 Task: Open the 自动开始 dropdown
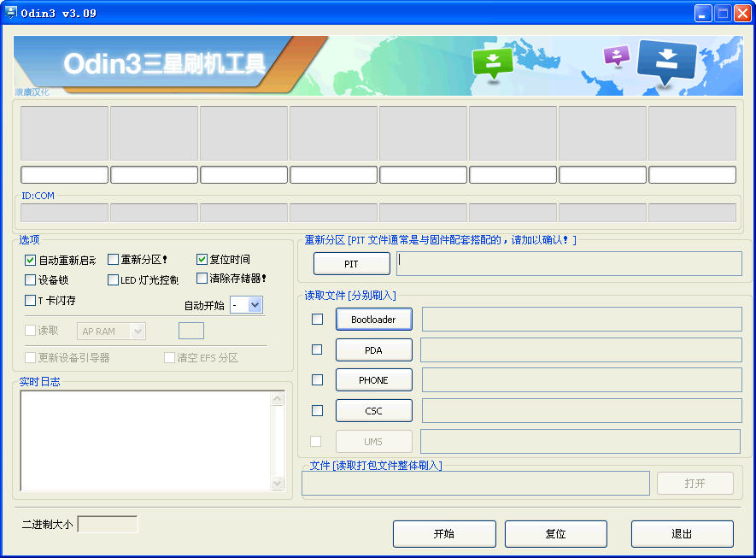pyautogui.click(x=246, y=304)
